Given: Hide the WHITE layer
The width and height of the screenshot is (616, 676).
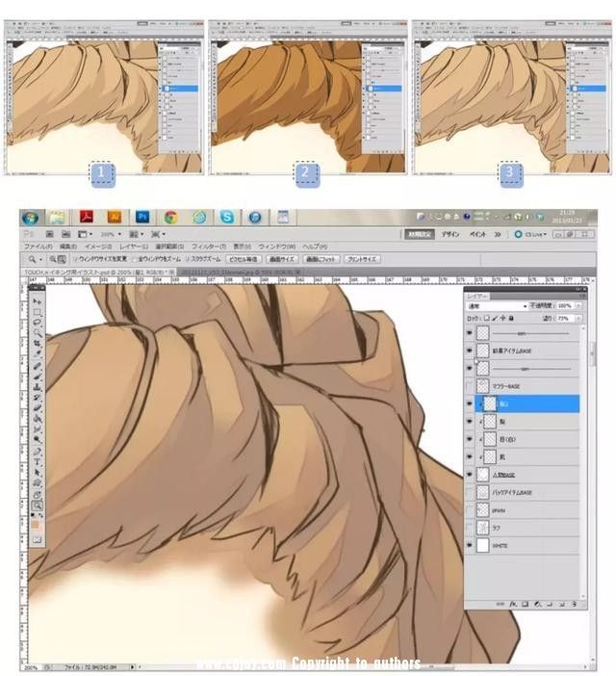Looking at the screenshot, I should pyautogui.click(x=470, y=545).
